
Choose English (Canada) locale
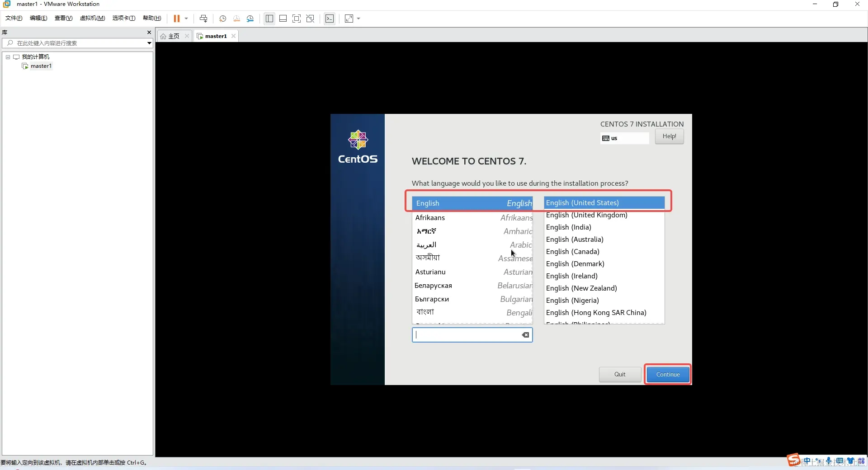coord(604,252)
